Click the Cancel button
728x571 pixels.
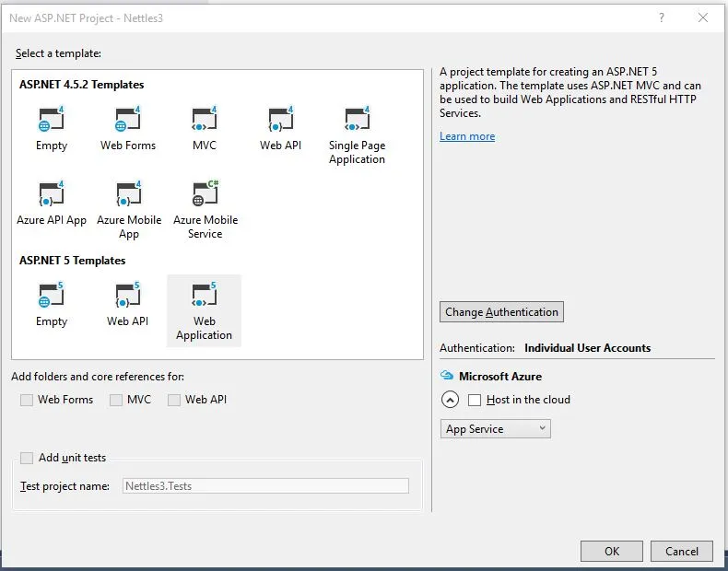click(682, 551)
